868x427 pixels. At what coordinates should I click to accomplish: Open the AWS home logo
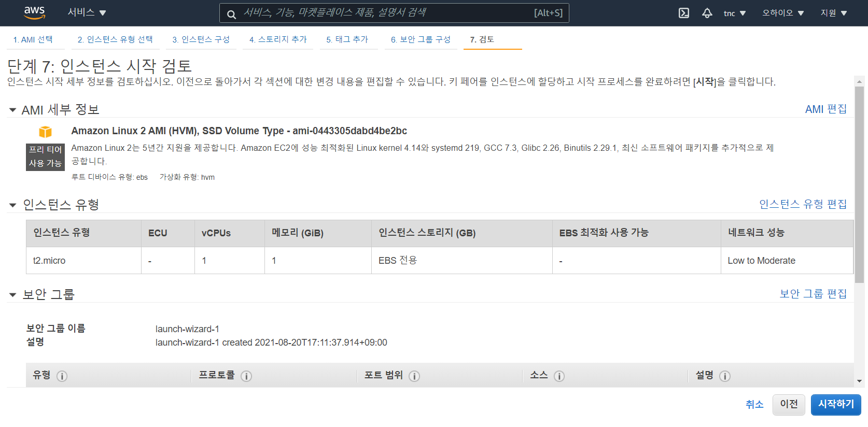34,12
